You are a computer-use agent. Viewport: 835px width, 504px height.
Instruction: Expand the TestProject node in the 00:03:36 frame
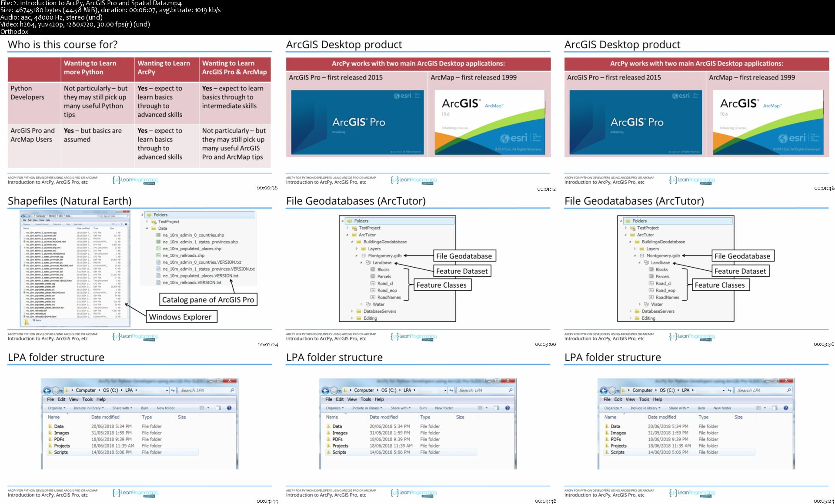626,228
